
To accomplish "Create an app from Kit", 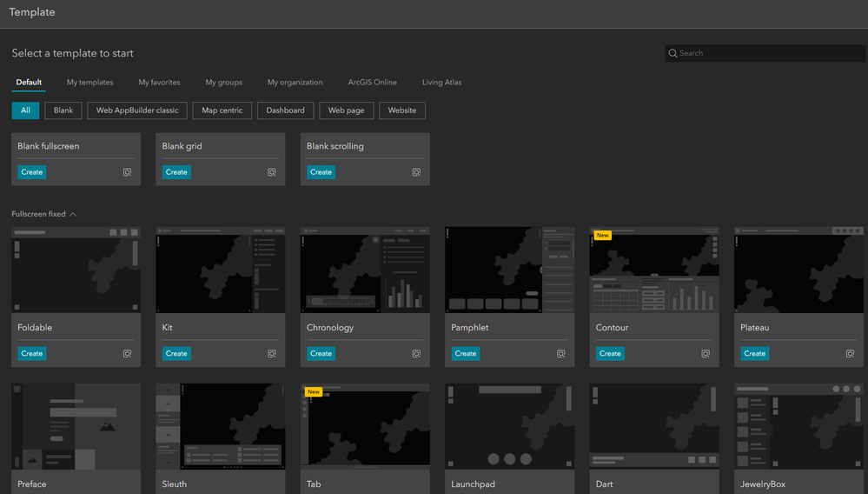I will [176, 353].
